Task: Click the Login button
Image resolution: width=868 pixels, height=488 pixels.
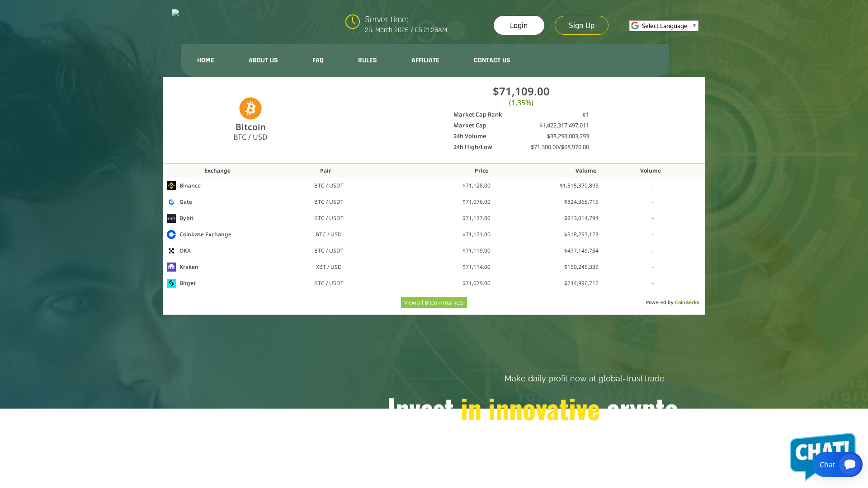Action: pyautogui.click(x=519, y=25)
